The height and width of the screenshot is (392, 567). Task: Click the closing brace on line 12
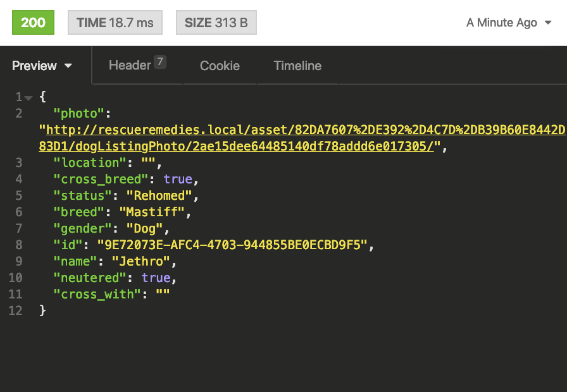(x=42, y=311)
